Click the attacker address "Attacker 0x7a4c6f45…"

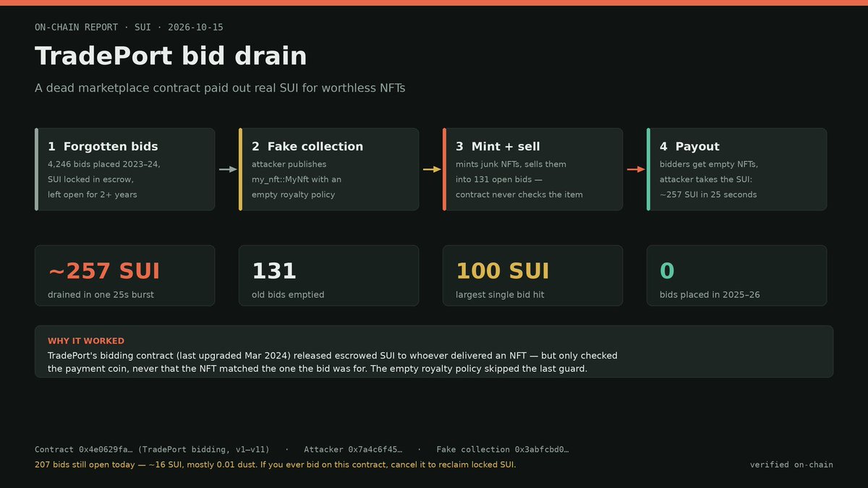353,450
